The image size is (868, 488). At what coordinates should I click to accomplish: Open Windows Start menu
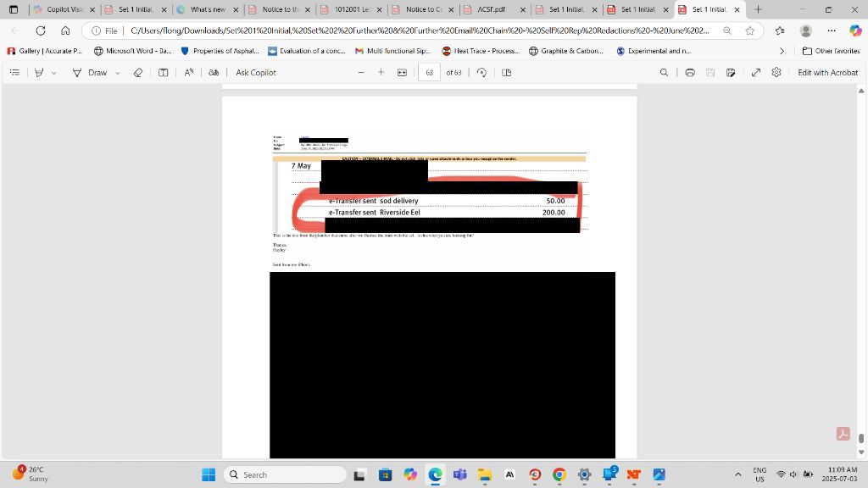[209, 474]
